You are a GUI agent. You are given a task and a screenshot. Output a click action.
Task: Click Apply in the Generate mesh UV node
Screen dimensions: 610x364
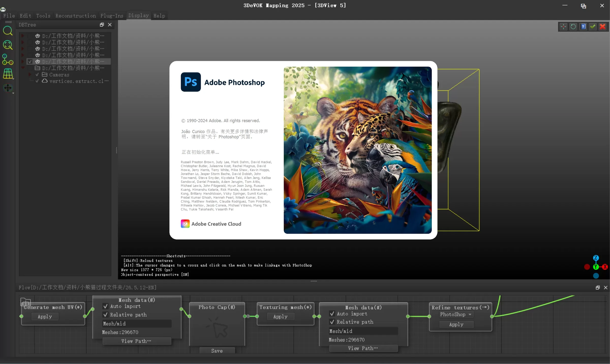pos(45,316)
